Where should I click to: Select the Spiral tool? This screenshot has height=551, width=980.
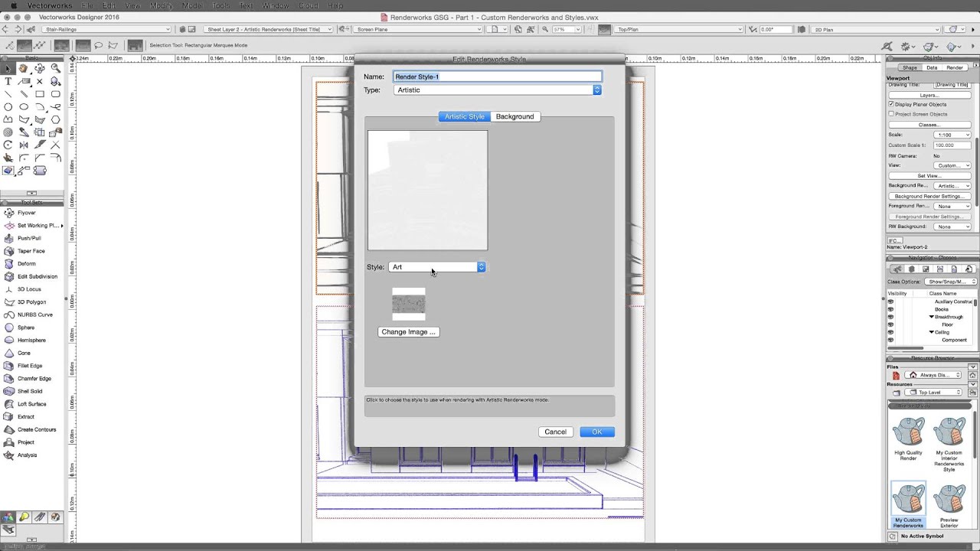point(8,132)
